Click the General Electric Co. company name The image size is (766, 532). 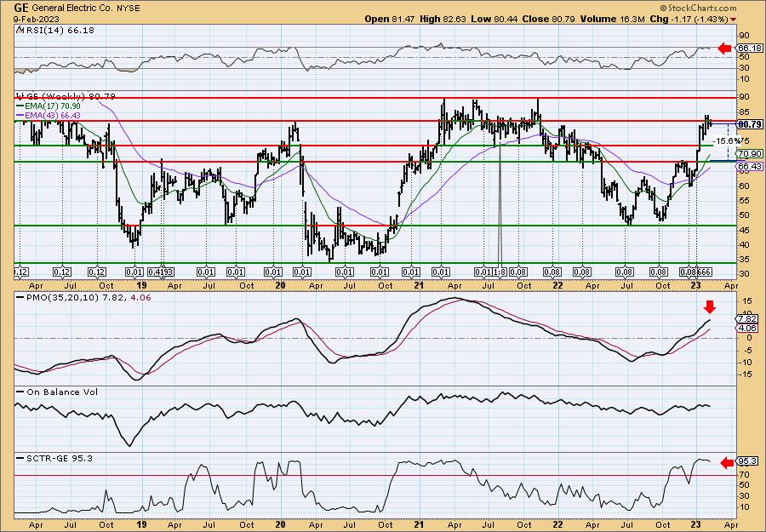point(72,9)
